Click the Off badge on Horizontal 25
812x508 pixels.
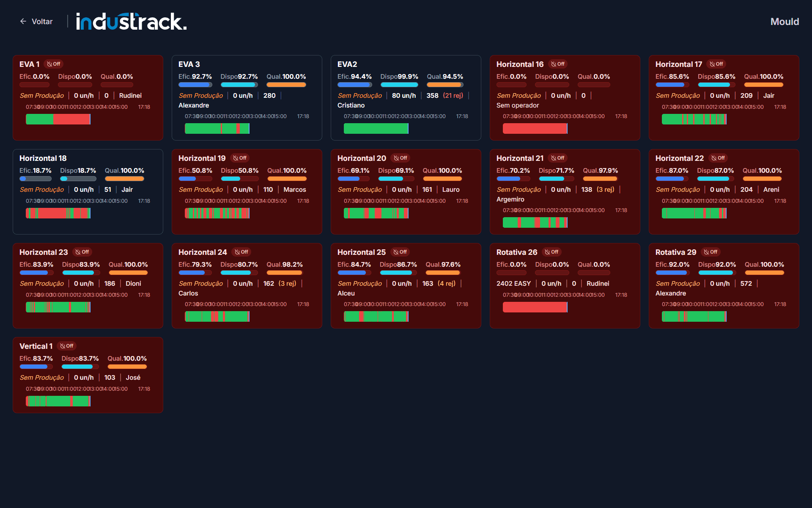400,252
